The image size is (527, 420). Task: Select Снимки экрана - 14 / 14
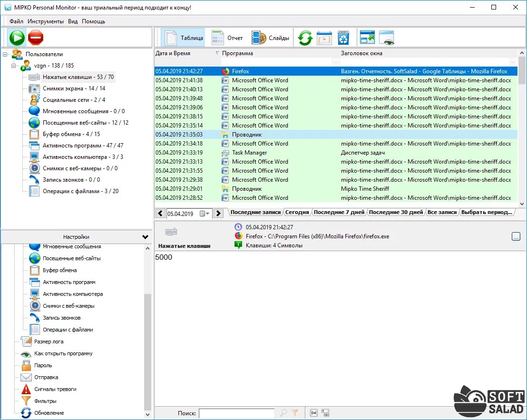[74, 88]
